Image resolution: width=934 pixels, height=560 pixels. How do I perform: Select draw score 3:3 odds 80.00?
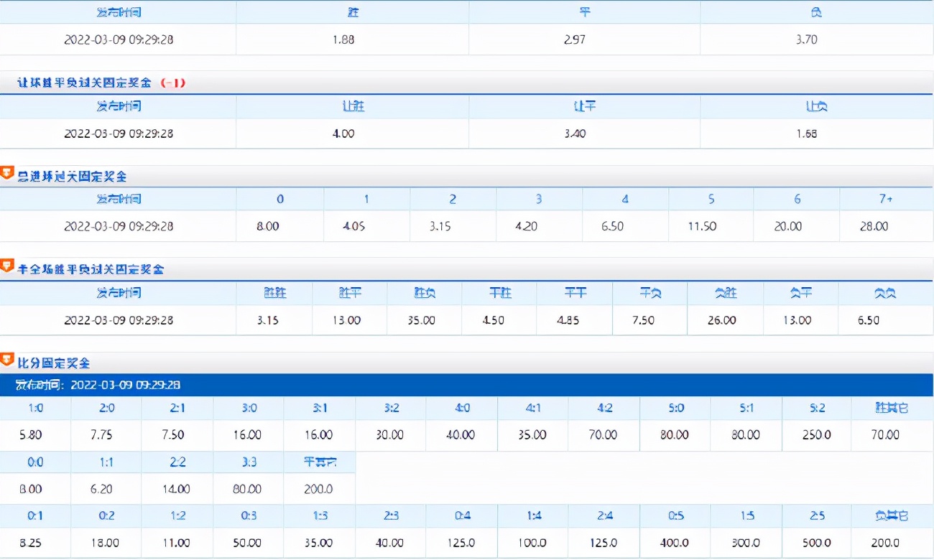pos(246,489)
